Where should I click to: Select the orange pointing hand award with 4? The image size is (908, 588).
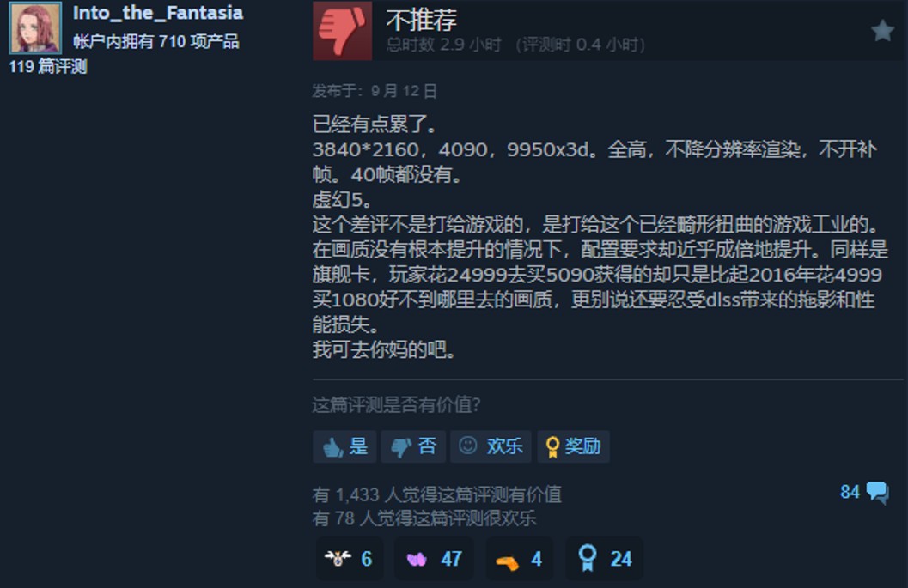click(x=519, y=559)
